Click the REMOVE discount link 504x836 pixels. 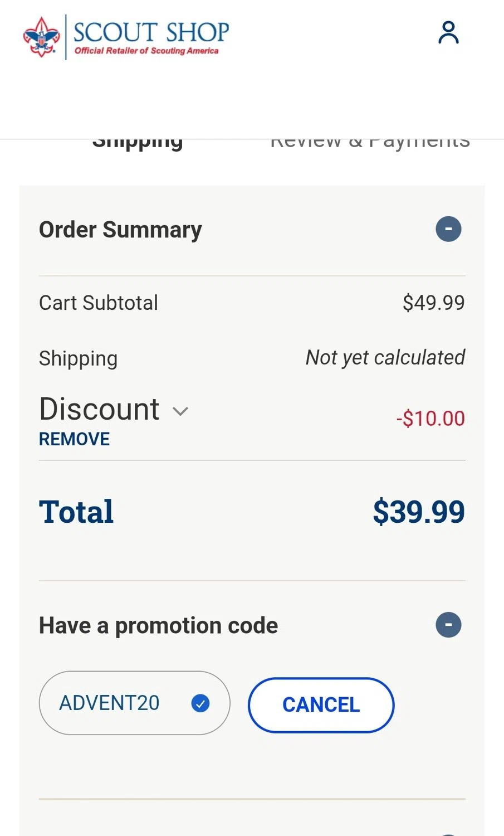point(74,439)
